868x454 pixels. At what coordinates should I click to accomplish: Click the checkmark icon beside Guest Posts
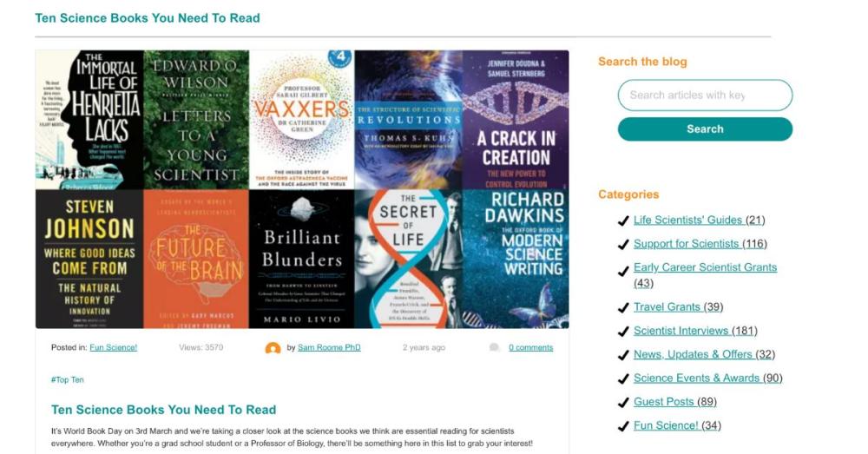coord(623,403)
